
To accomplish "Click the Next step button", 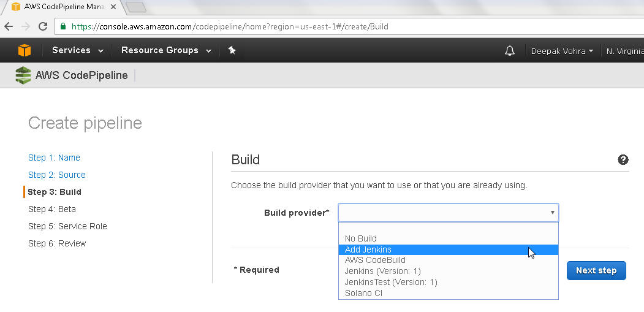I will (x=596, y=270).
